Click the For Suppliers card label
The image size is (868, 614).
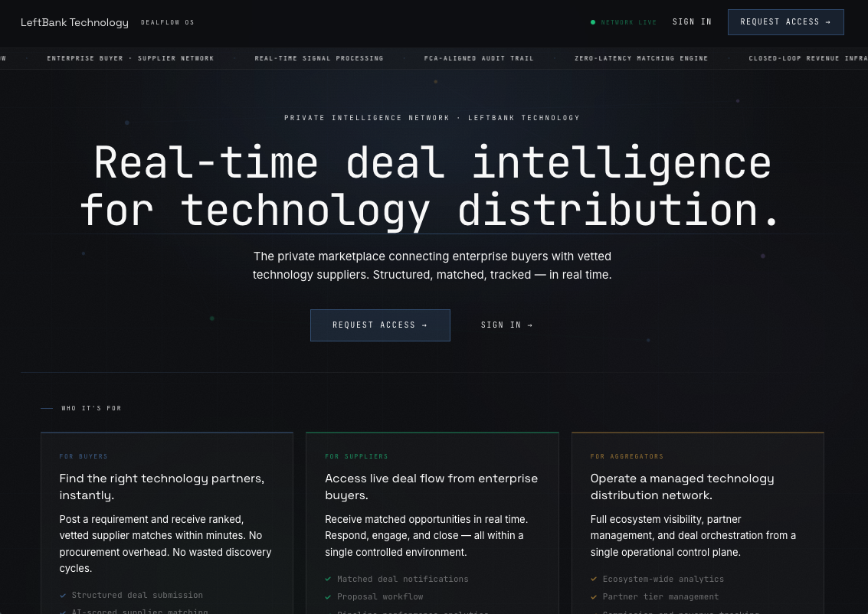pos(356,456)
